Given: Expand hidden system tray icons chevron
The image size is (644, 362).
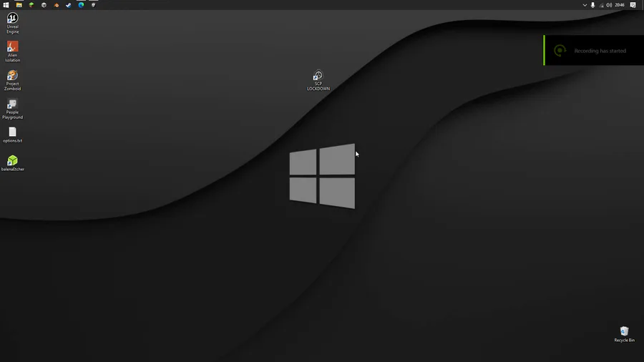Looking at the screenshot, I should [585, 5].
